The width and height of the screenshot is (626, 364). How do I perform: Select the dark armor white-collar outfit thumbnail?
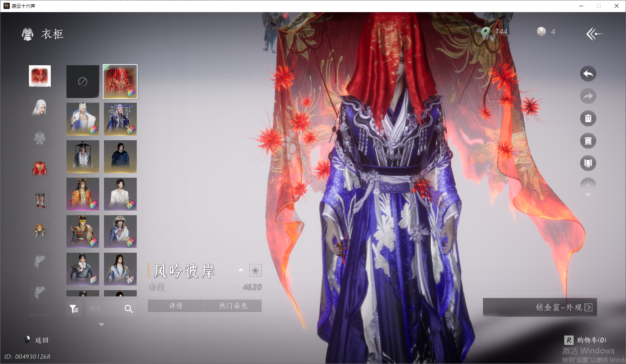83,269
